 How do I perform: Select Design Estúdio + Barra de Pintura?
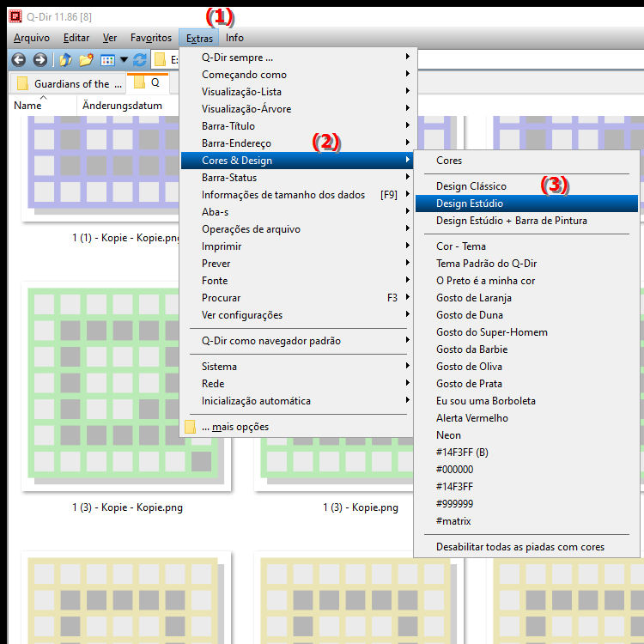point(526,221)
